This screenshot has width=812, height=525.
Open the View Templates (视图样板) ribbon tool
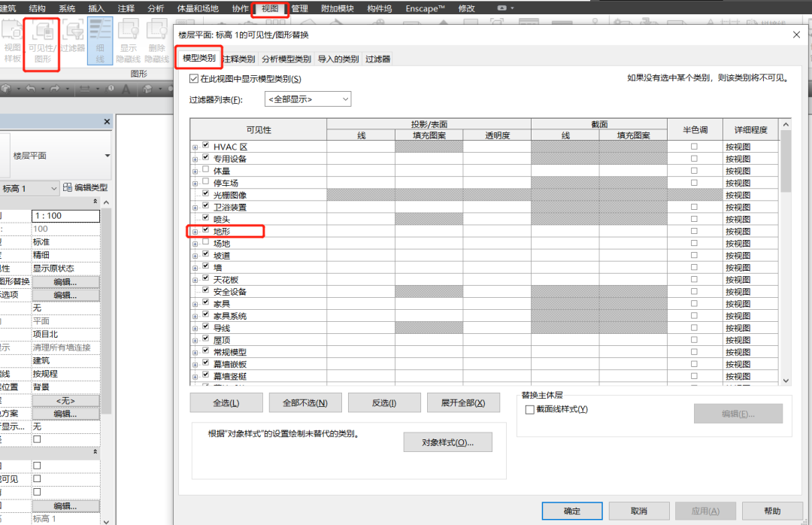11,43
